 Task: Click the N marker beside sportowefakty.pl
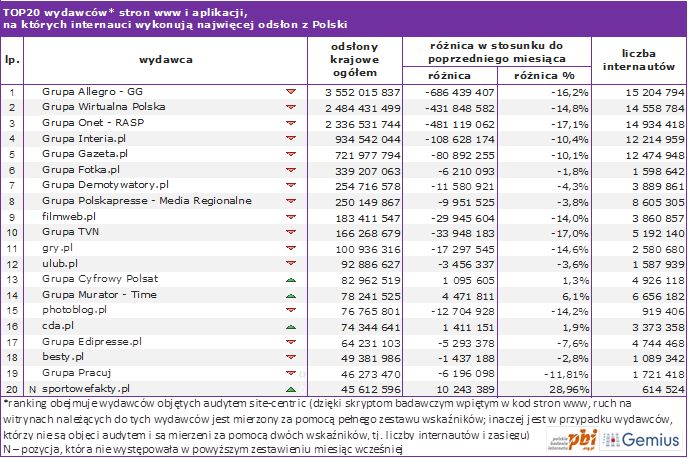32,387
